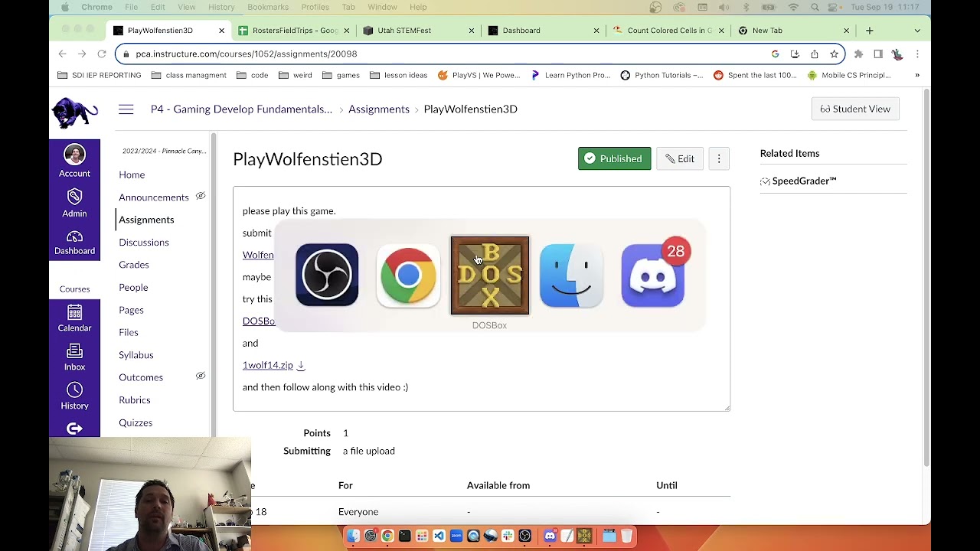Open the Bookmarks menu in the menu bar
Viewport: 980px width, 551px height.
268,8
